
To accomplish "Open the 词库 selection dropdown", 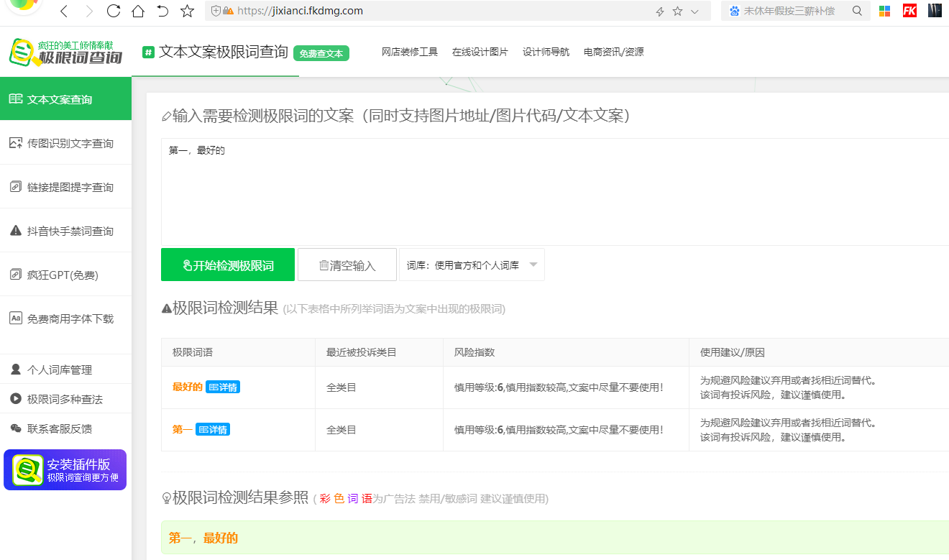I will pos(472,265).
